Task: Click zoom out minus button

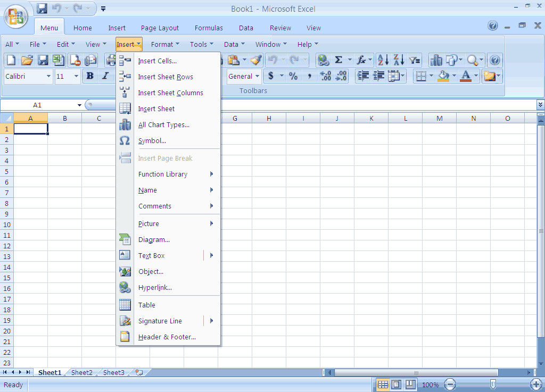Action: pyautogui.click(x=450, y=385)
